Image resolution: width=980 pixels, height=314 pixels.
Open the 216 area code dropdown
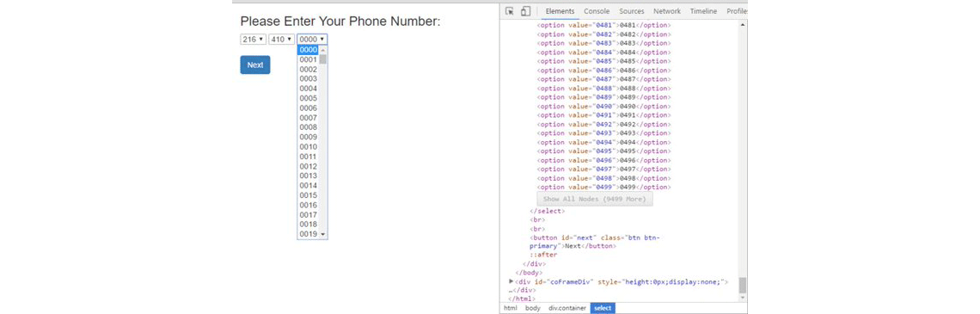tap(253, 40)
